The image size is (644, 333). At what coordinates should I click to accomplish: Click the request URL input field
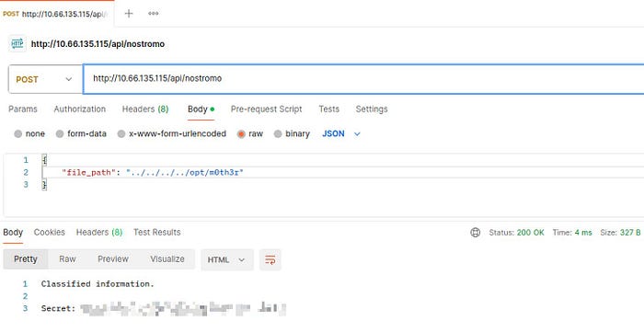pos(363,79)
